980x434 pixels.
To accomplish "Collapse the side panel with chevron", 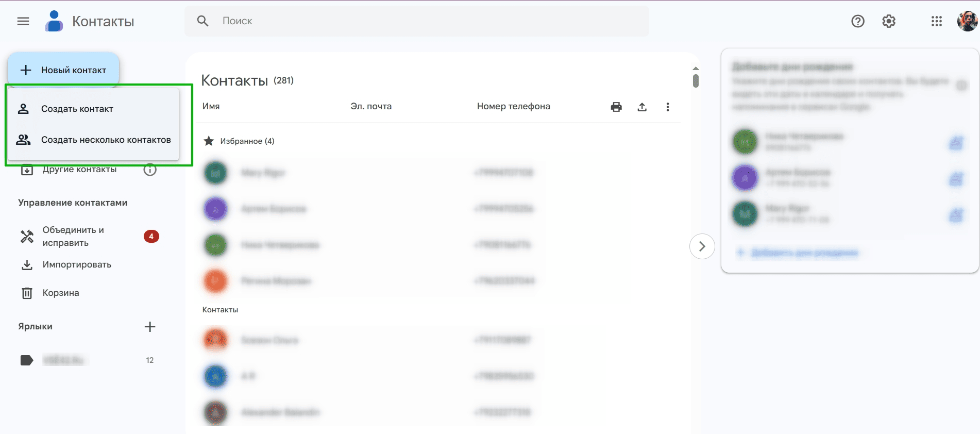I will click(702, 246).
